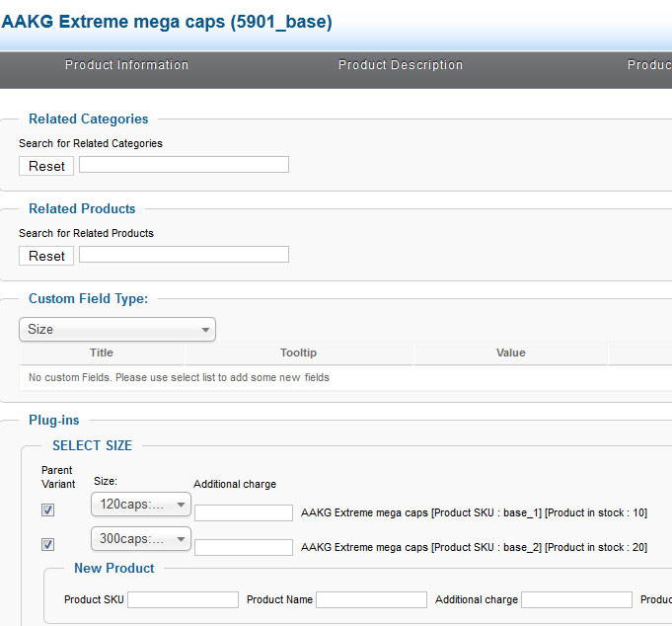Click the base_1 product SKU text
The width and height of the screenshot is (672, 626).
click(474, 512)
